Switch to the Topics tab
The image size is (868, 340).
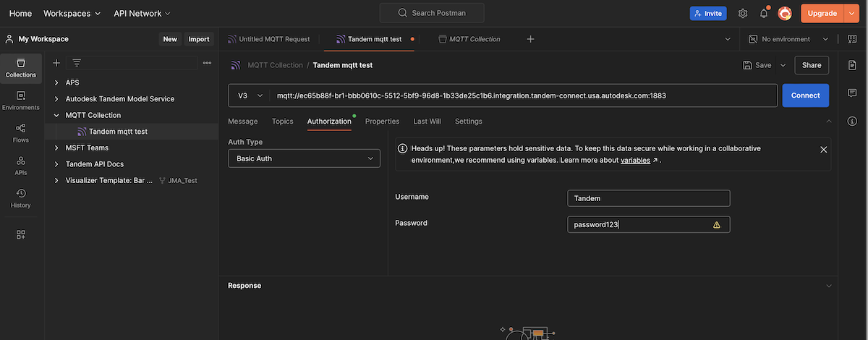(x=282, y=122)
